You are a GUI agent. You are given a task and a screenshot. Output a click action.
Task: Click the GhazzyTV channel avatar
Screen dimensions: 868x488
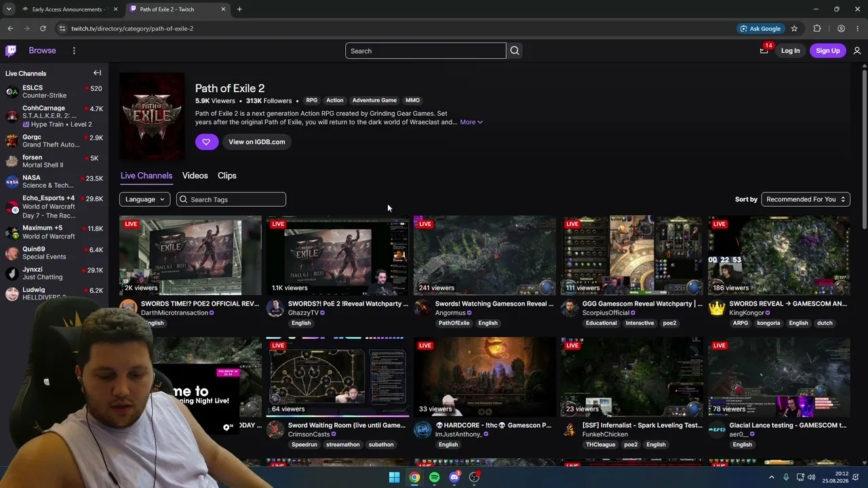[x=275, y=308]
